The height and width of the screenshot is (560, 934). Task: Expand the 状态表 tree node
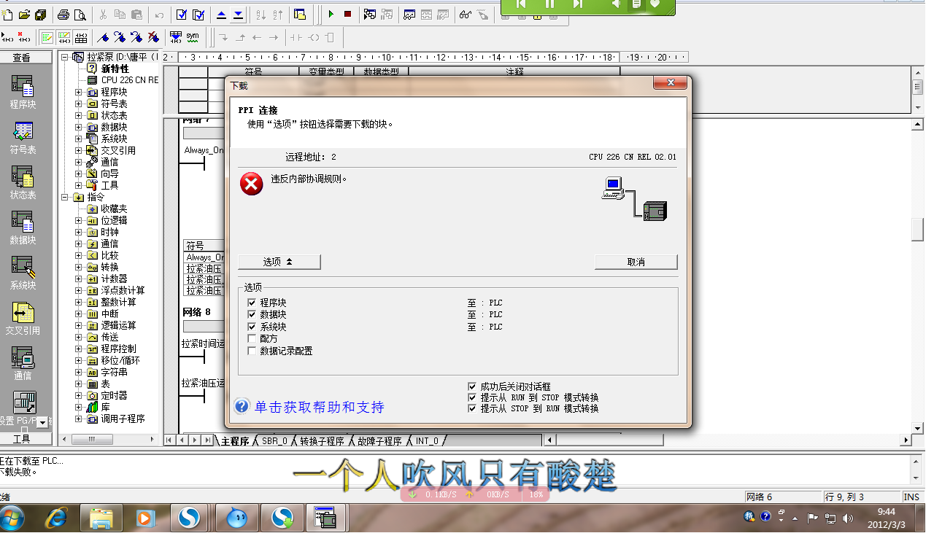click(79, 115)
